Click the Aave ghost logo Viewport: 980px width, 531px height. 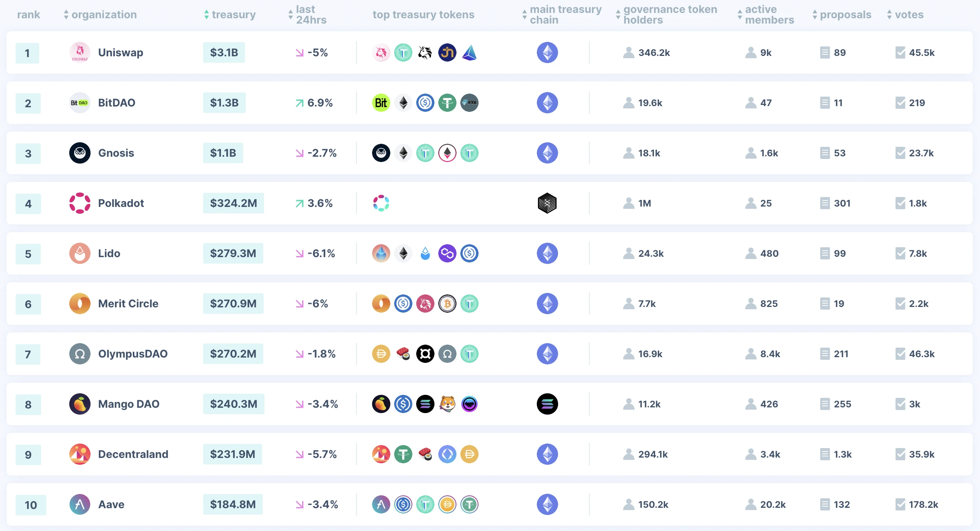tap(80, 504)
